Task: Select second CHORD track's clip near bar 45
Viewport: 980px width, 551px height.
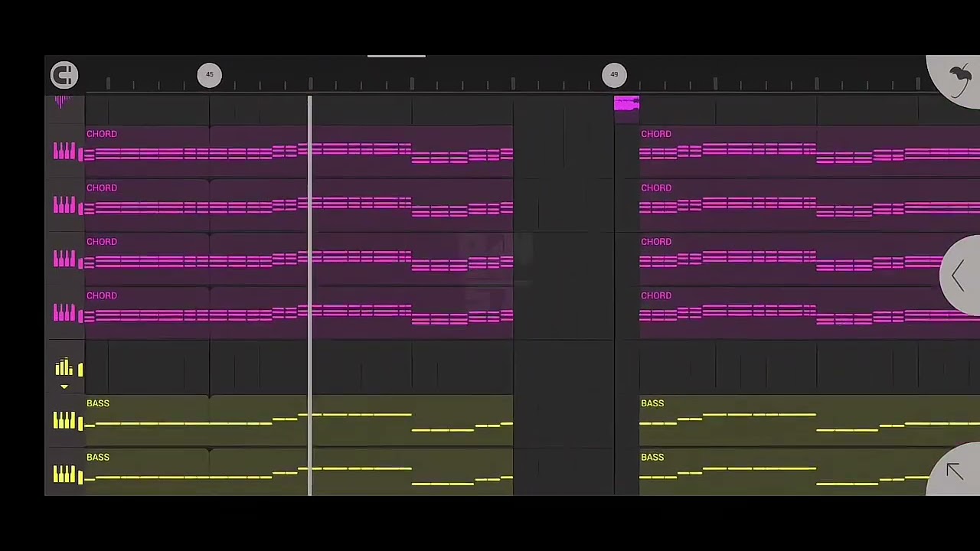Action: click(299, 205)
